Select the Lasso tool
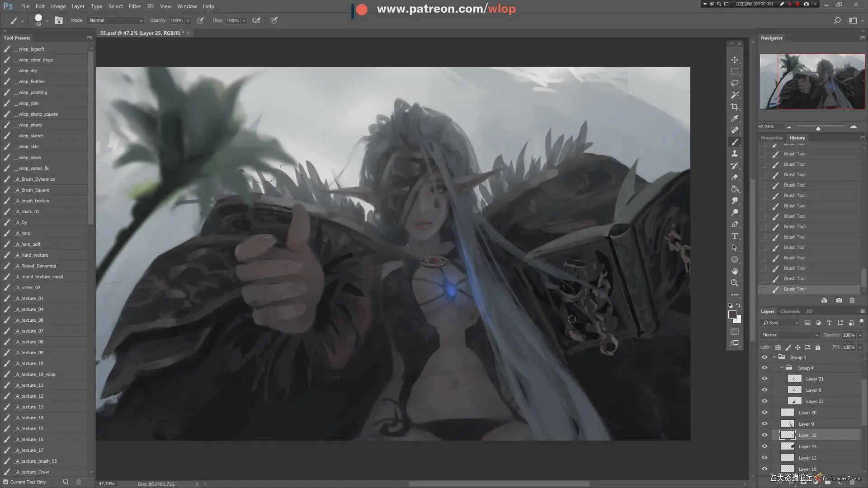The width and height of the screenshot is (868, 488). click(x=735, y=83)
